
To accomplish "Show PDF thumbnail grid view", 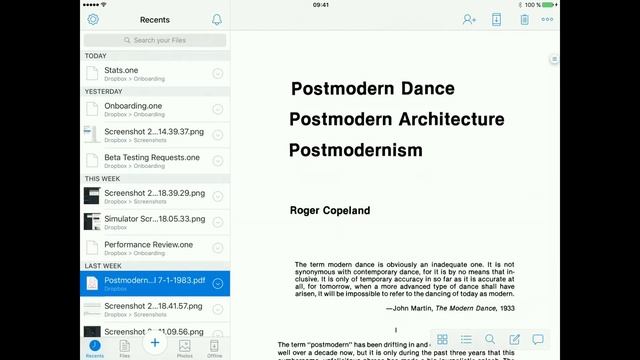I will pyautogui.click(x=442, y=339).
